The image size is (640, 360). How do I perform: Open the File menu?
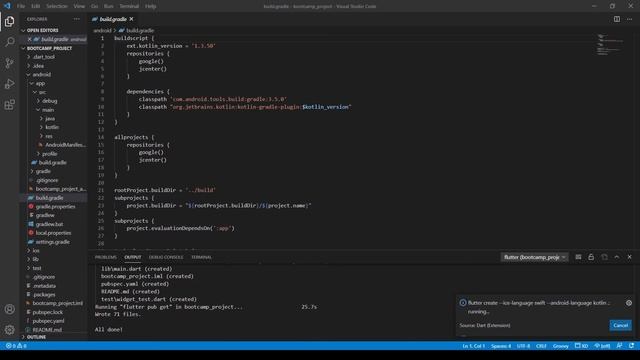click(x=21, y=6)
